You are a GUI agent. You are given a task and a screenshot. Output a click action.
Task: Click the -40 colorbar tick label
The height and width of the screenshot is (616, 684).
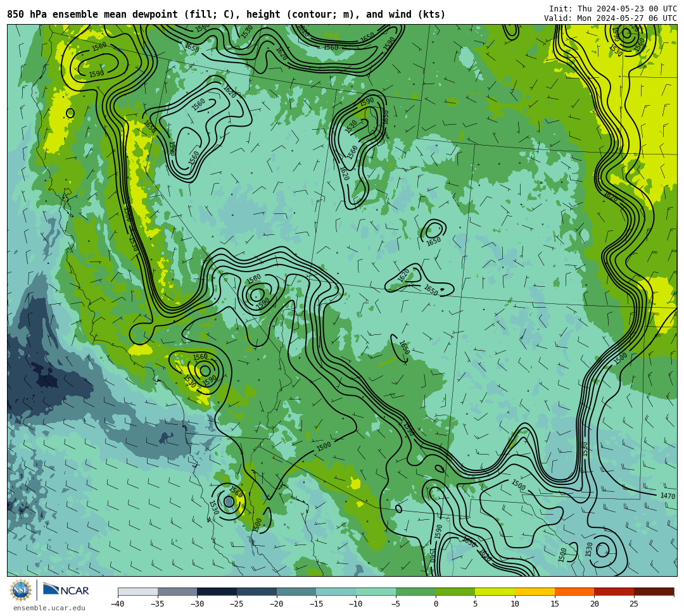117,604
